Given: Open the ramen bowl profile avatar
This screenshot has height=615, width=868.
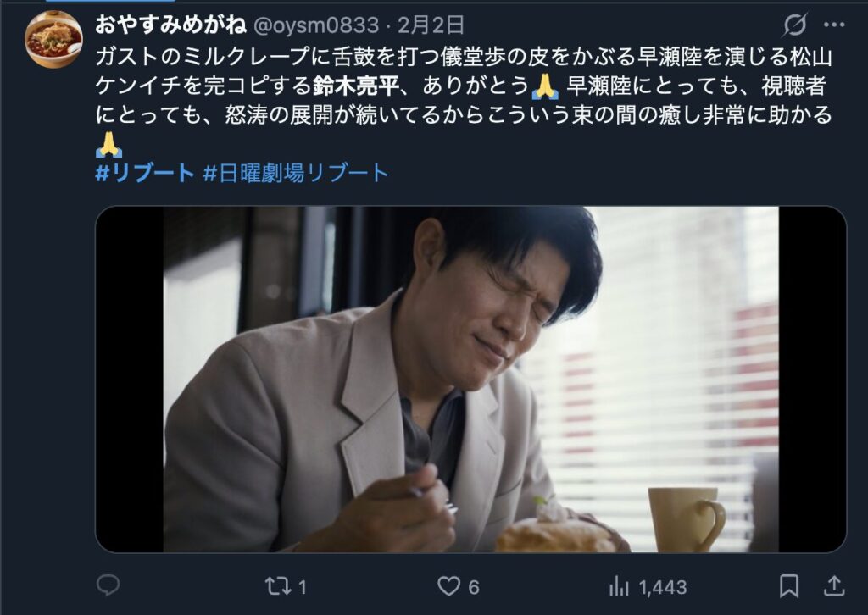Looking at the screenshot, I should point(53,39).
